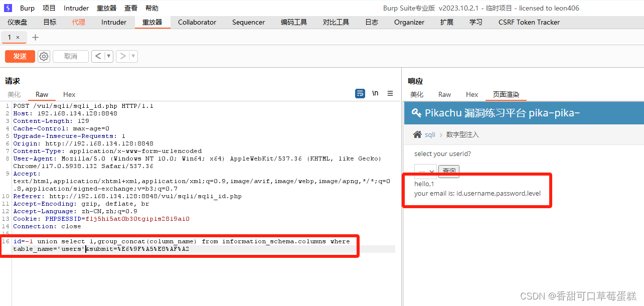Open the userid select dropdown
This screenshot has width=644, height=306.
click(425, 172)
